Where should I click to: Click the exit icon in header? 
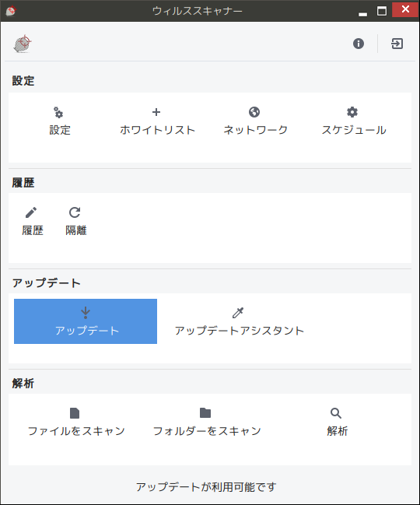397,44
